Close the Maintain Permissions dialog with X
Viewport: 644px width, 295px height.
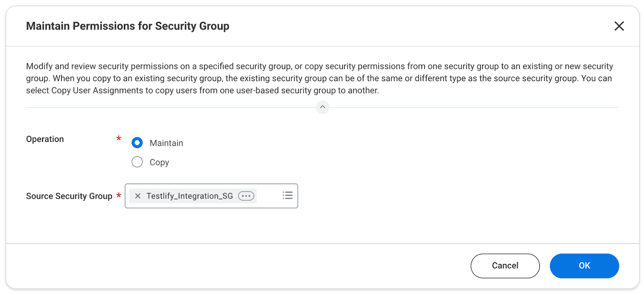[x=619, y=26]
